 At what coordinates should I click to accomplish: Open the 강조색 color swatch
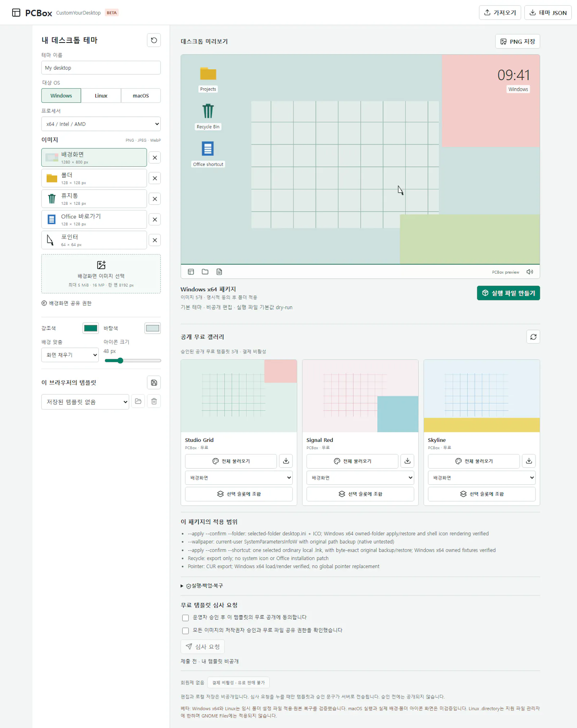pos(91,328)
